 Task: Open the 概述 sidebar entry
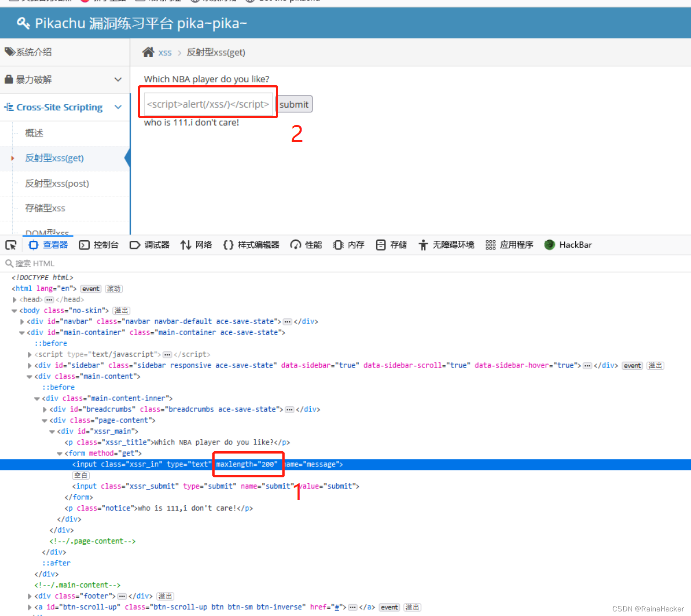pos(34,133)
